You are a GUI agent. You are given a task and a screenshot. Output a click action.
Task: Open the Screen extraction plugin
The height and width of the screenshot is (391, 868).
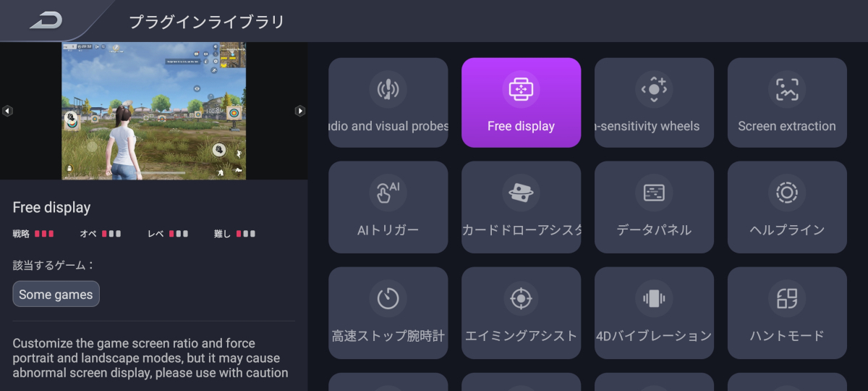click(x=787, y=103)
